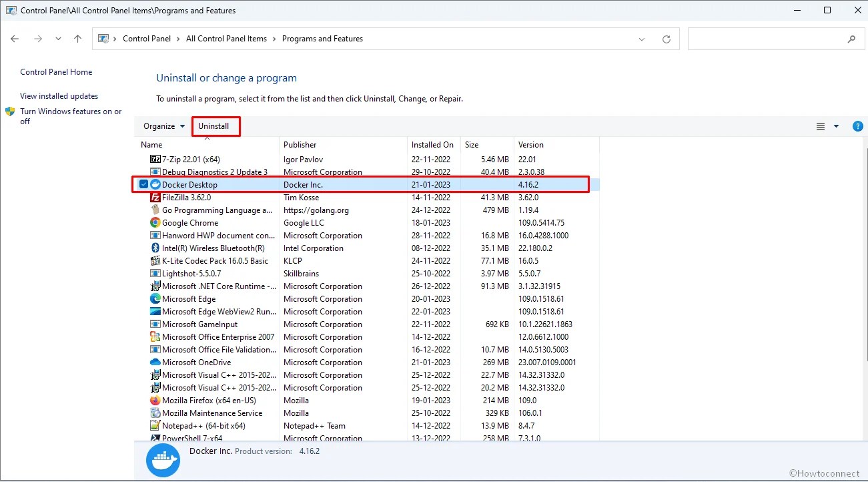
Task: Open the Organize dropdown menu
Action: point(162,126)
